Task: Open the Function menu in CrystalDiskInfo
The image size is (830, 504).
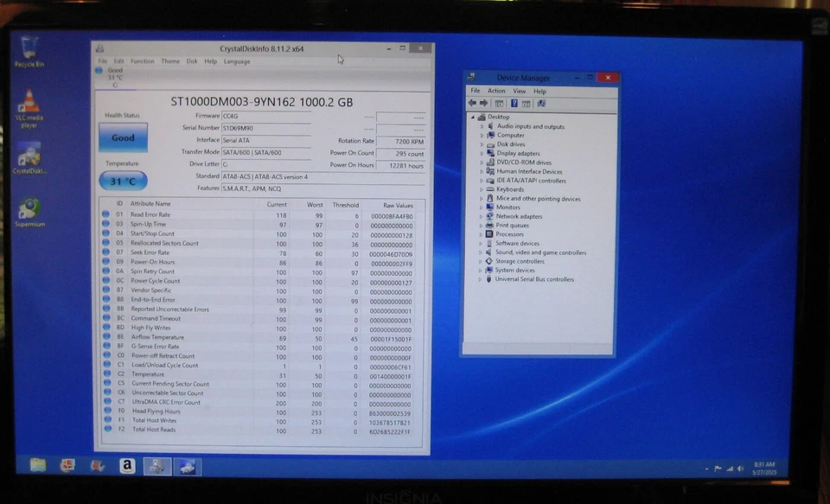Action: [144, 61]
